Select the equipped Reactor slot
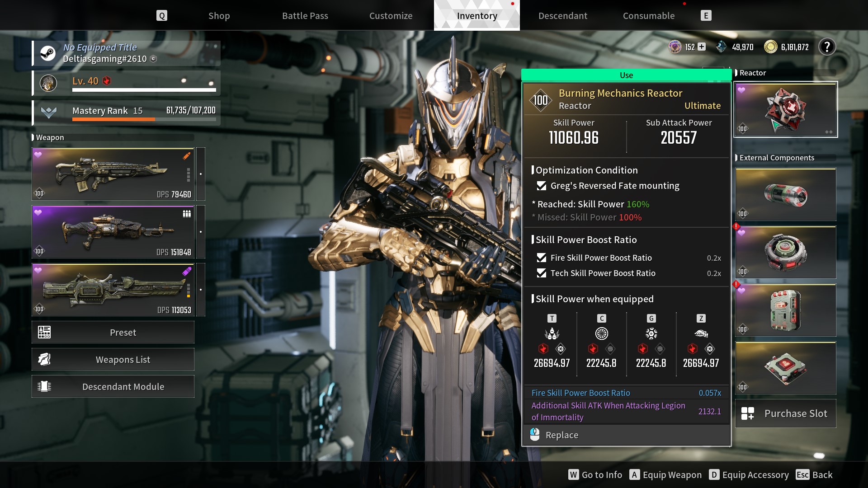The image size is (868, 488). pos(786,109)
